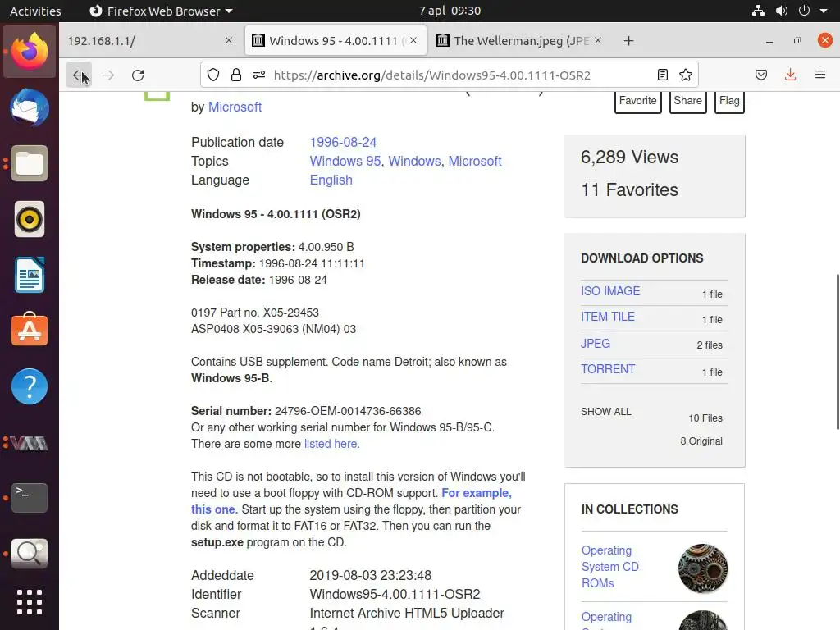This screenshot has width=840, height=630.
Task: Go back with the browser back arrow
Action: 79,75
